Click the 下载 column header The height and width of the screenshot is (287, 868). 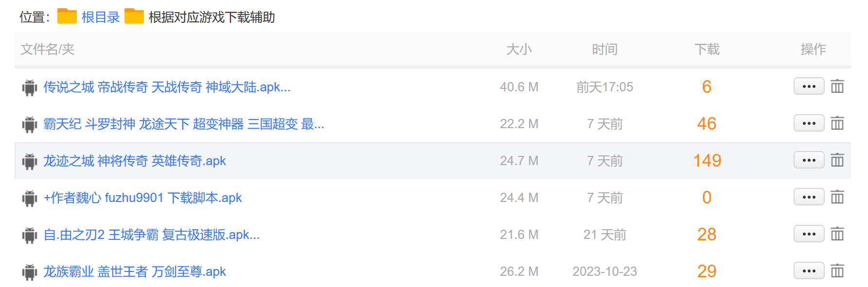click(707, 49)
